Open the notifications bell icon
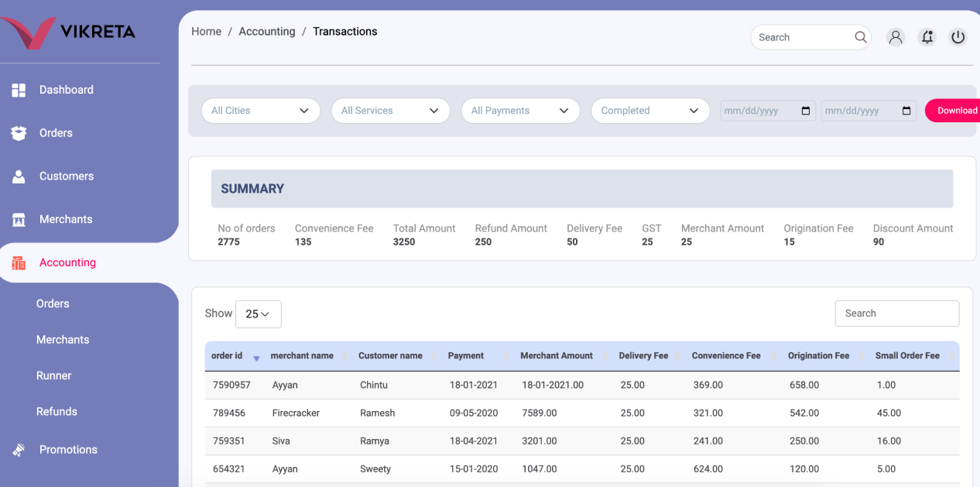The height and width of the screenshot is (487, 980). pyautogui.click(x=927, y=37)
